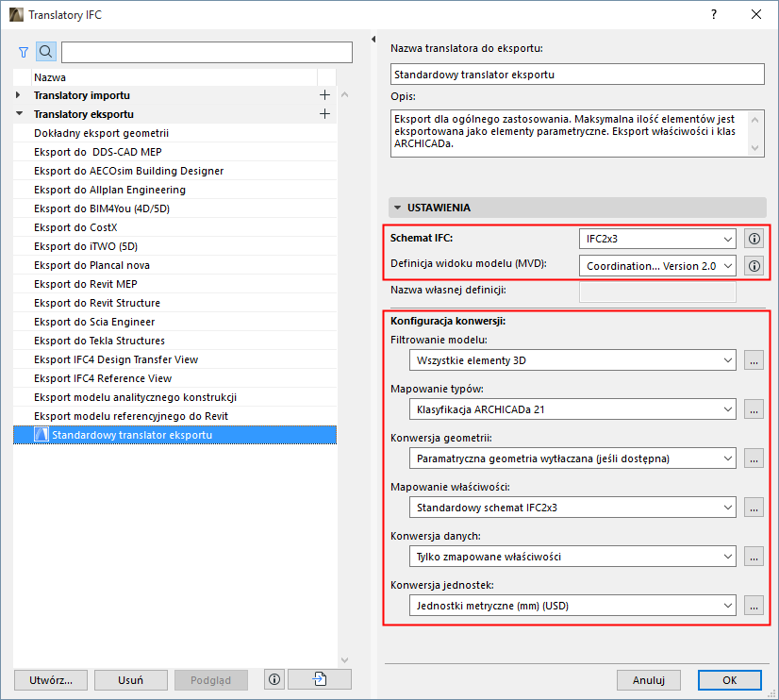This screenshot has width=779, height=700.
Task: Show info for Definicja widoku modelu
Action: point(754,266)
